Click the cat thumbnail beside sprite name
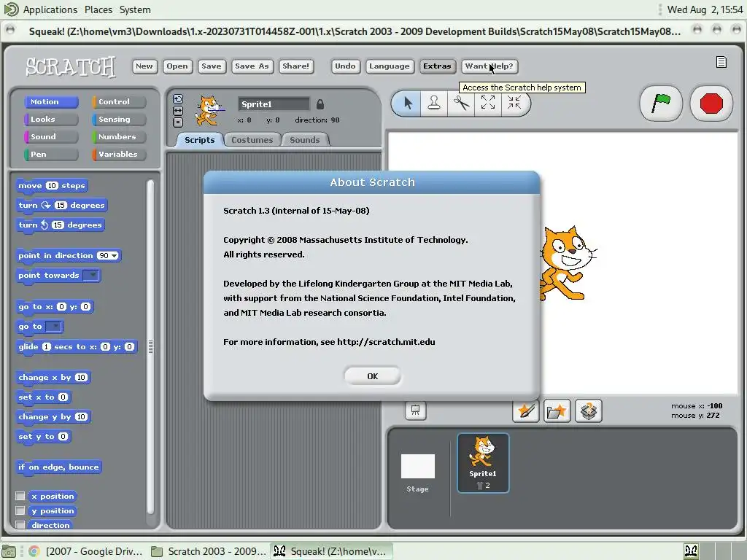 pyautogui.click(x=208, y=111)
